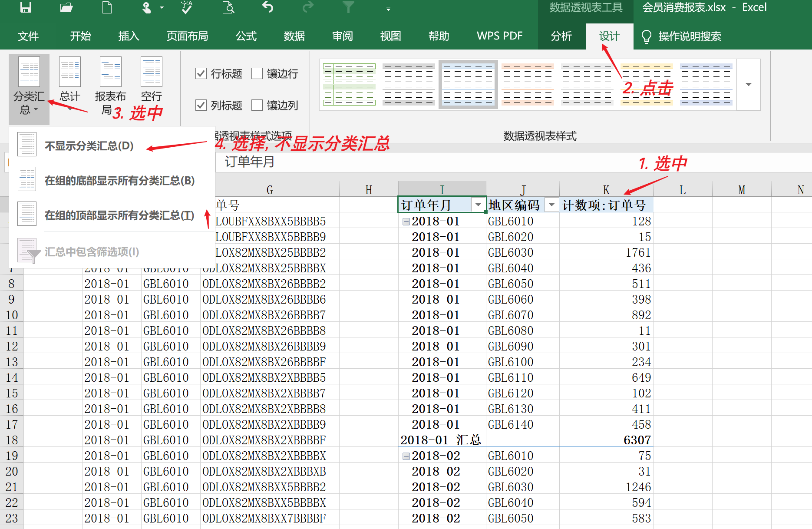Screen dimensions: 812x529
Task: Click pivot value 892 for GBL6070
Action: point(606,315)
